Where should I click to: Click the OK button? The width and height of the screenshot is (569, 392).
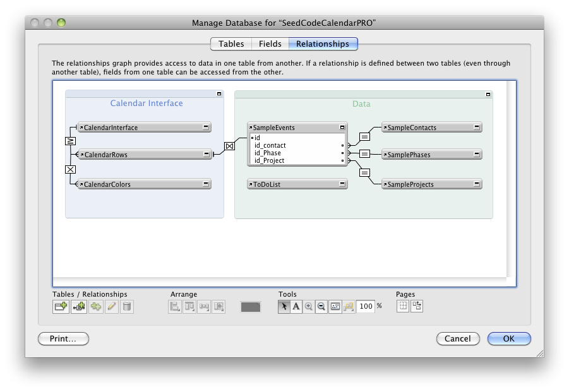(x=509, y=339)
